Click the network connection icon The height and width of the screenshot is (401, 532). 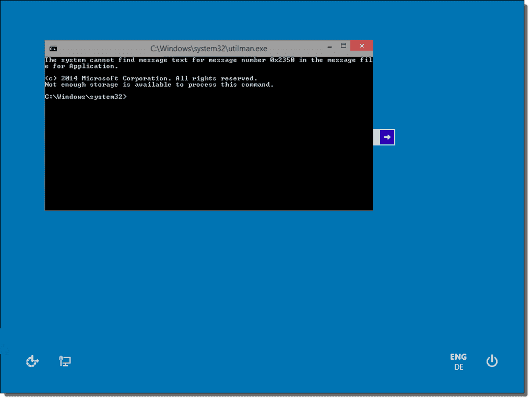[65, 361]
